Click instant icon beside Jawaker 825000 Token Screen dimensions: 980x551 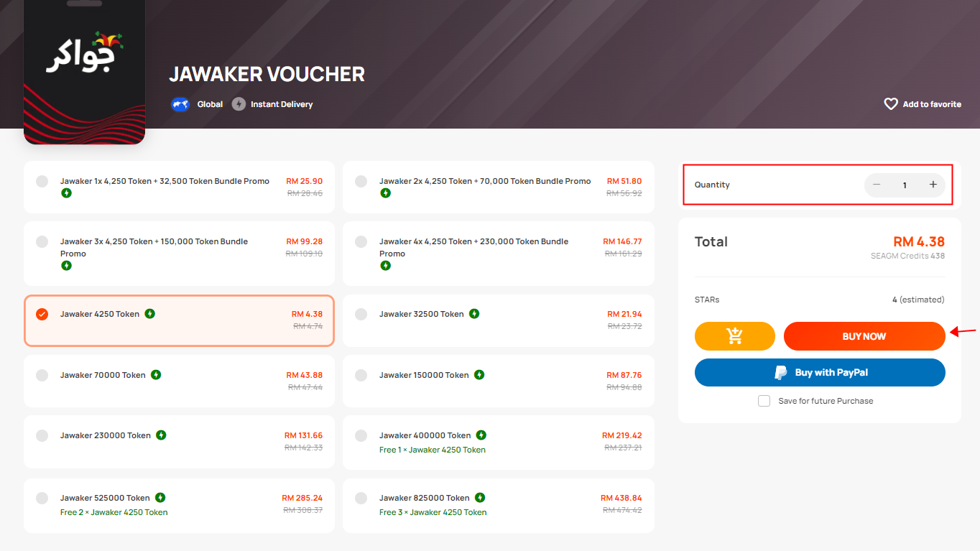click(480, 497)
